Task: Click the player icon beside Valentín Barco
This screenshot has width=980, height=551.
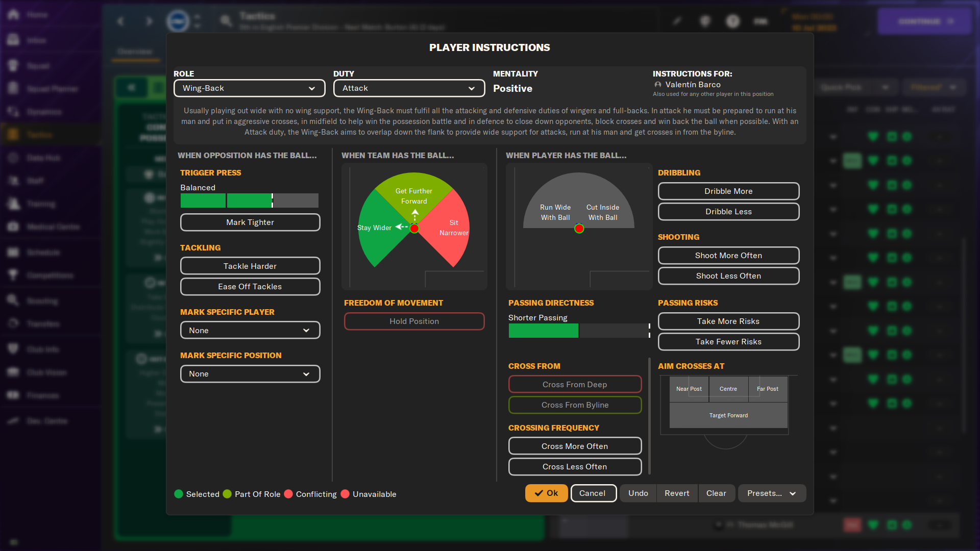Action: tap(658, 85)
